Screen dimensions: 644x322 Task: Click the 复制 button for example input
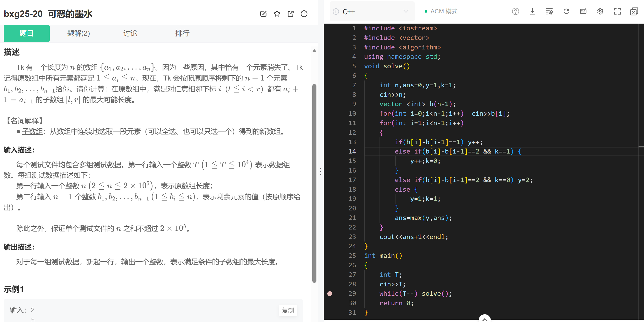point(288,310)
